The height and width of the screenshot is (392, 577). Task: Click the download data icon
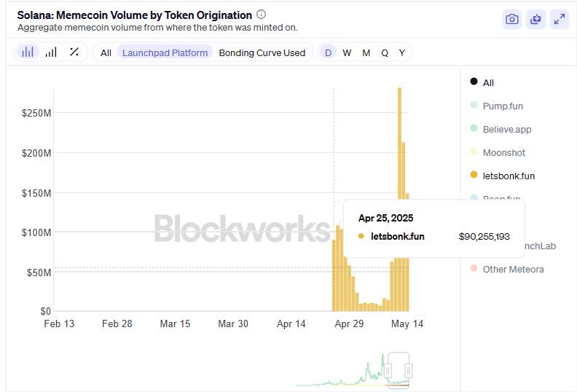click(536, 20)
